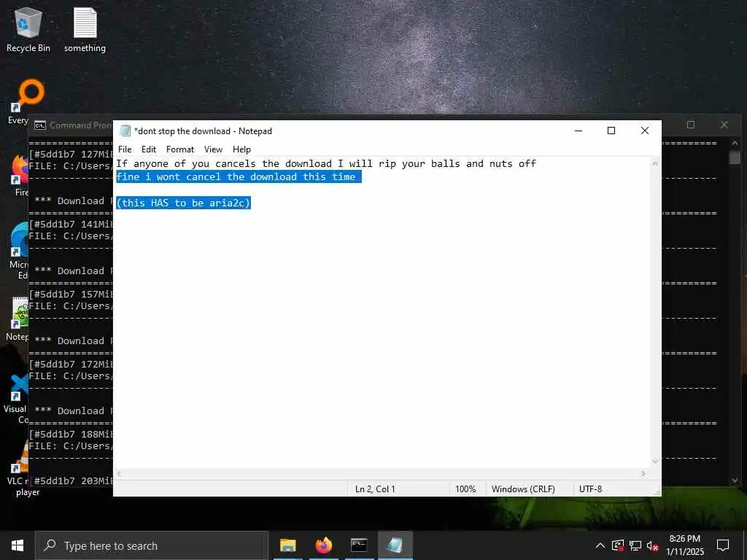Open the Notepad Format menu
Viewport: 747px width, 560px height.
tap(180, 149)
